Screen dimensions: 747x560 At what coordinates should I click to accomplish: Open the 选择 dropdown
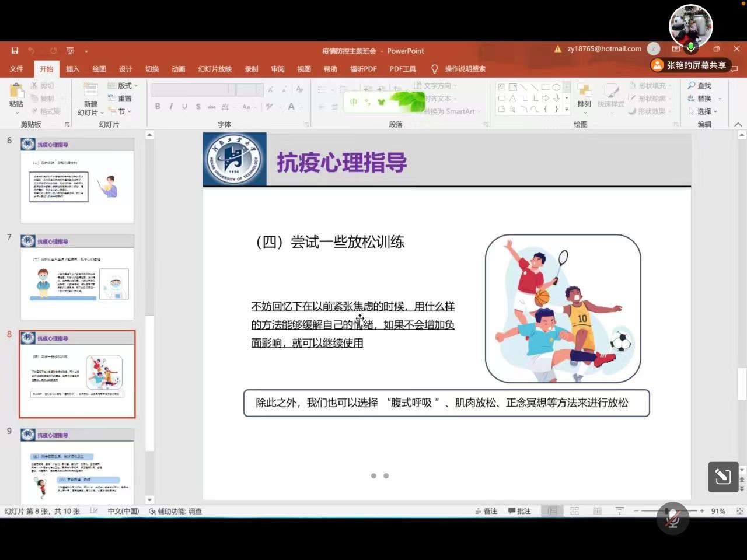(703, 111)
